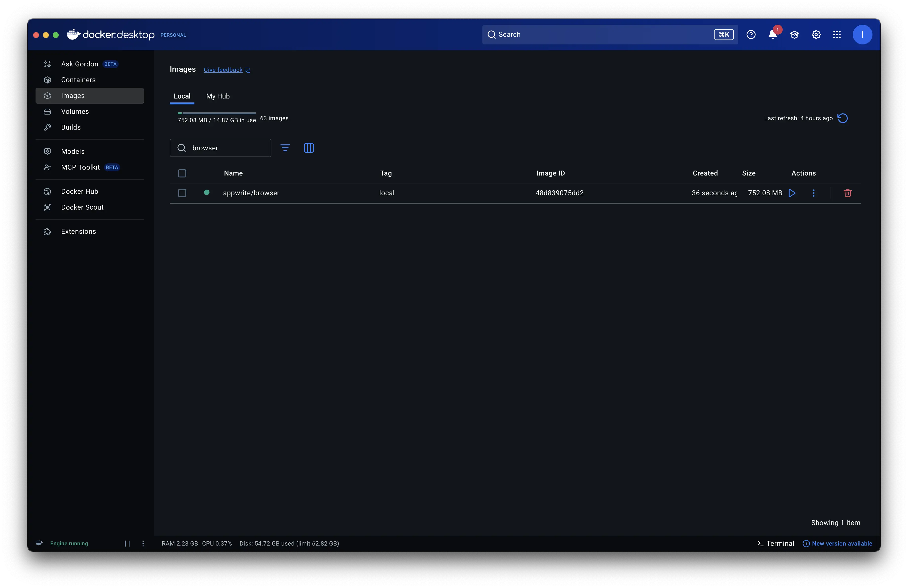This screenshot has width=908, height=588.
Task: Check the row checkbox for appwrite/browser
Action: tap(182, 193)
